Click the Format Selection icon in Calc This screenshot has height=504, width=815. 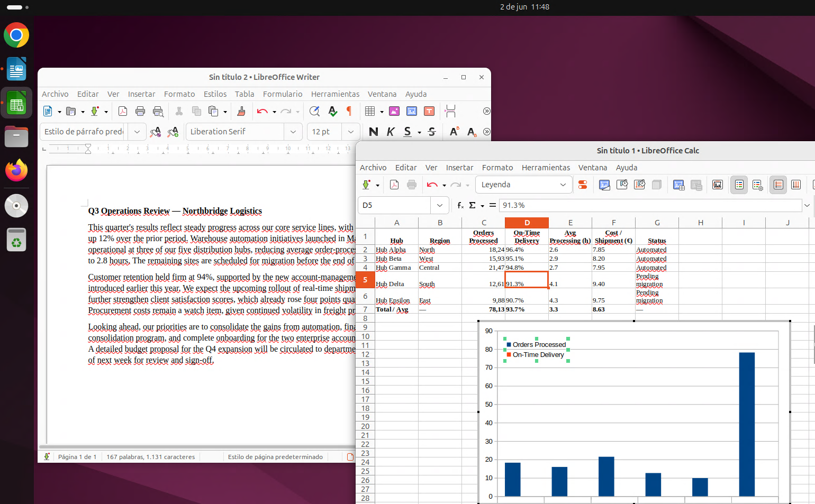point(583,185)
